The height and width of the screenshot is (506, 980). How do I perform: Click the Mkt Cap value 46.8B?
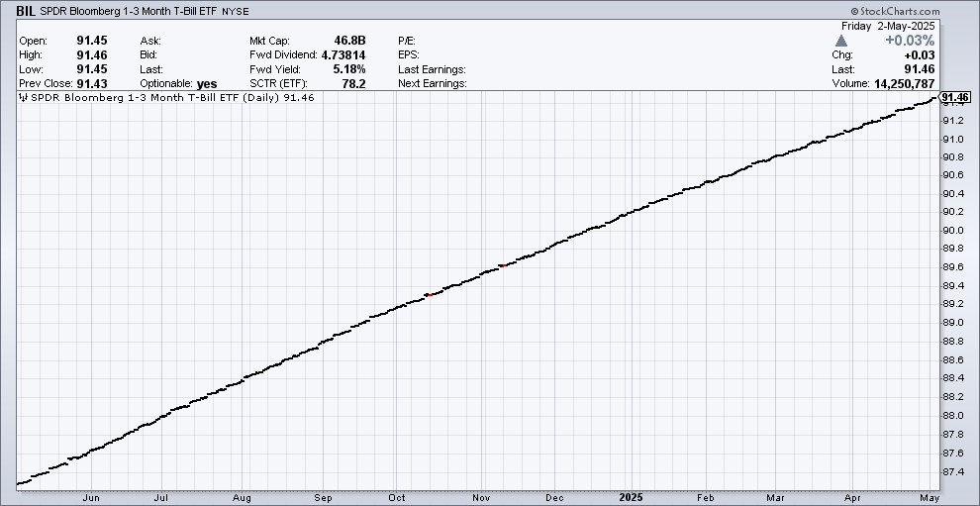(349, 41)
